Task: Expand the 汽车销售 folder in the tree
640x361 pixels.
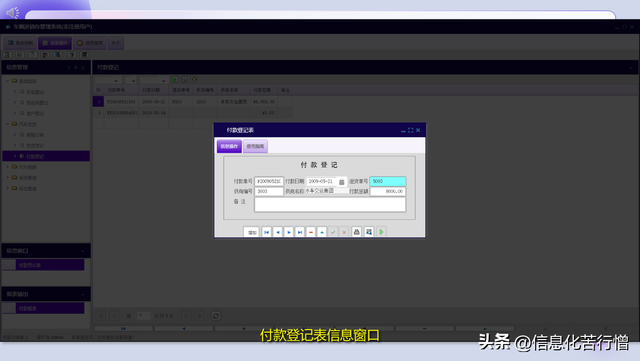Action: click(7, 167)
